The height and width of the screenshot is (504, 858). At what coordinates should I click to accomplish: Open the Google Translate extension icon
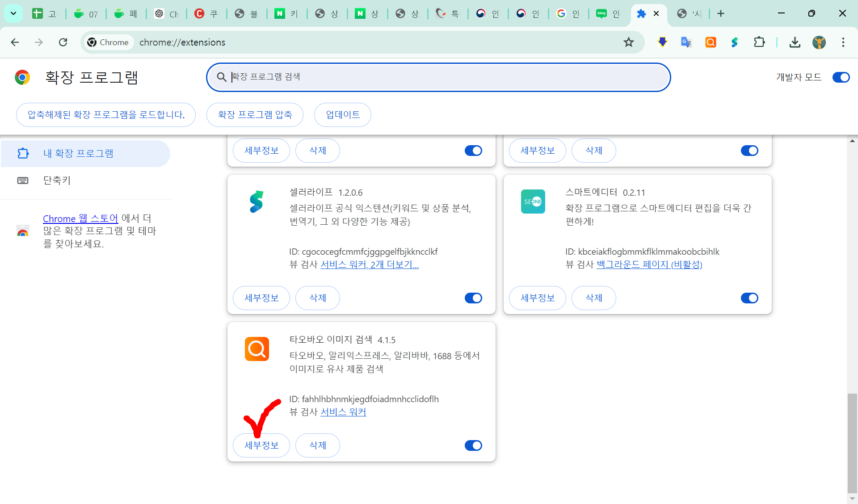pos(686,42)
